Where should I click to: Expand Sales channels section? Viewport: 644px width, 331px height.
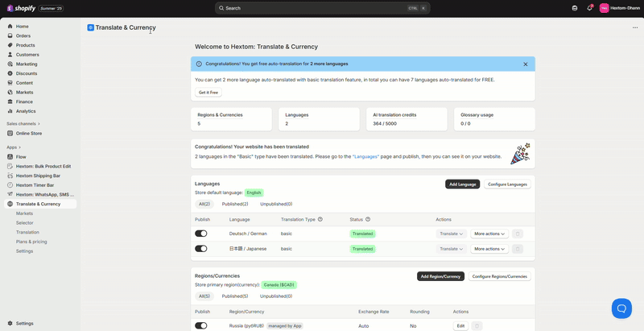tap(23, 123)
